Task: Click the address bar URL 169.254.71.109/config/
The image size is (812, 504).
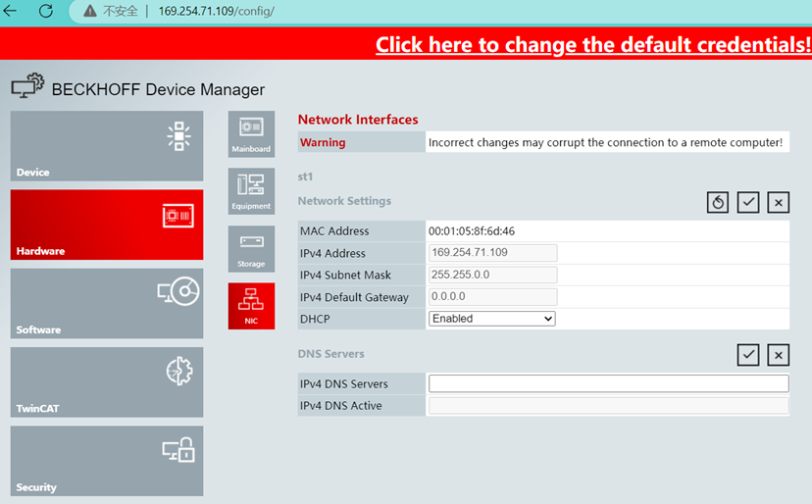Action: point(216,11)
